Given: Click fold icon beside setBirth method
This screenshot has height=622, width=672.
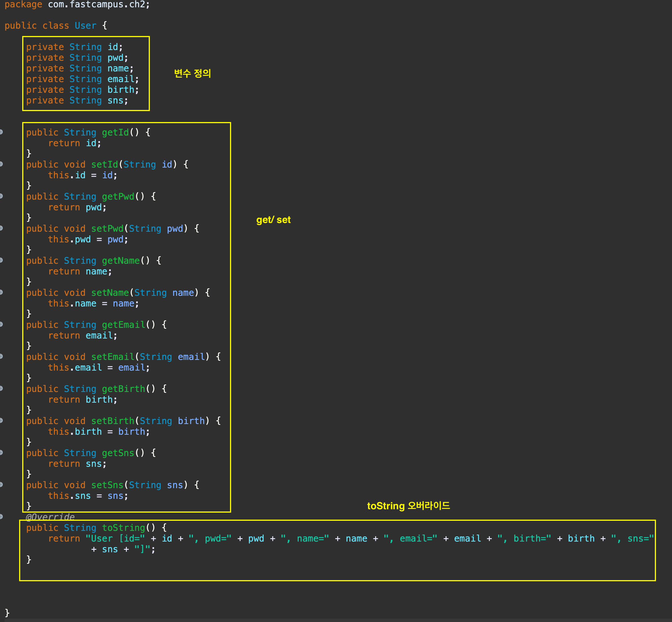Looking at the screenshot, I should pos(1,420).
